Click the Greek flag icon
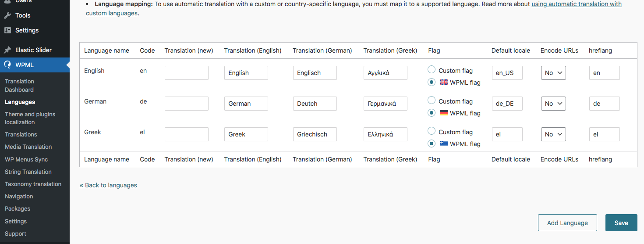 tap(444, 144)
